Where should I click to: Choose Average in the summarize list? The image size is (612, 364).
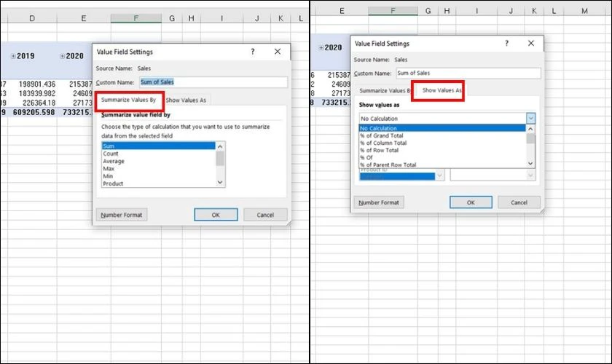pyautogui.click(x=158, y=161)
